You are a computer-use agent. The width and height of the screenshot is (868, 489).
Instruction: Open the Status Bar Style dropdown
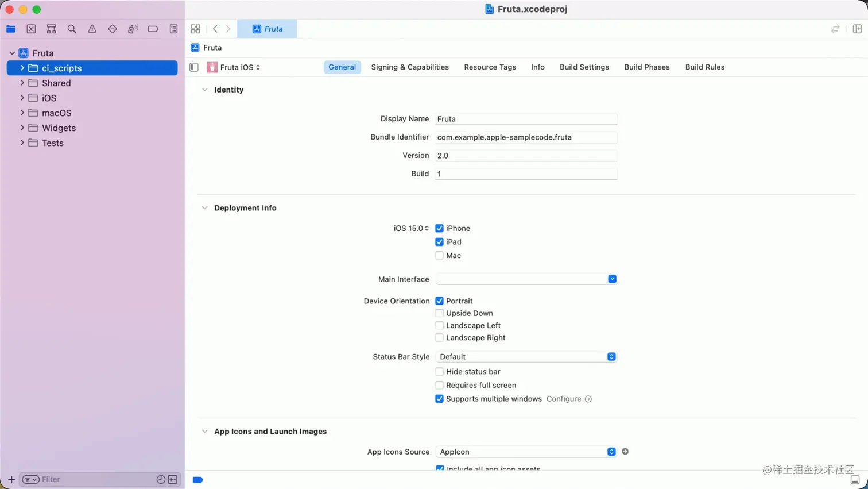pyautogui.click(x=526, y=357)
